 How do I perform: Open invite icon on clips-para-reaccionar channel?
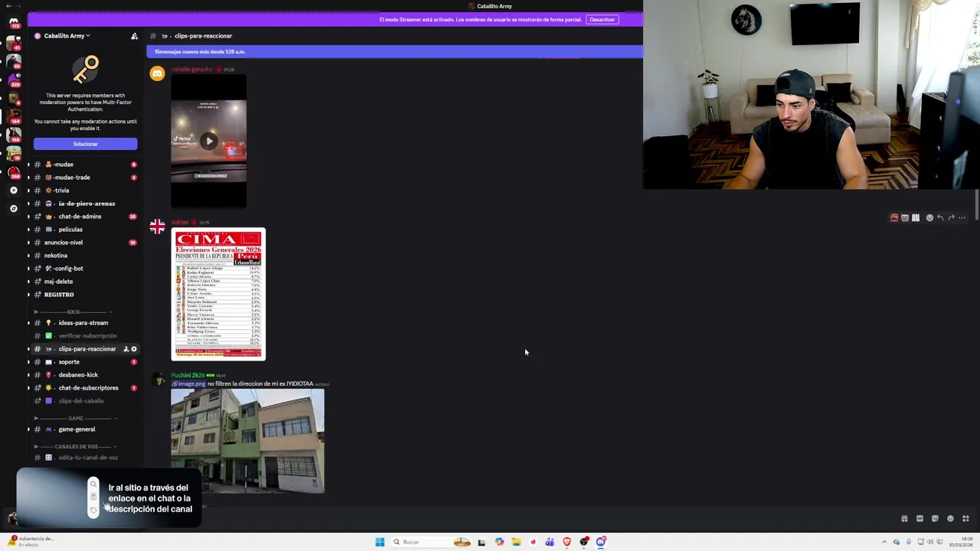[126, 349]
